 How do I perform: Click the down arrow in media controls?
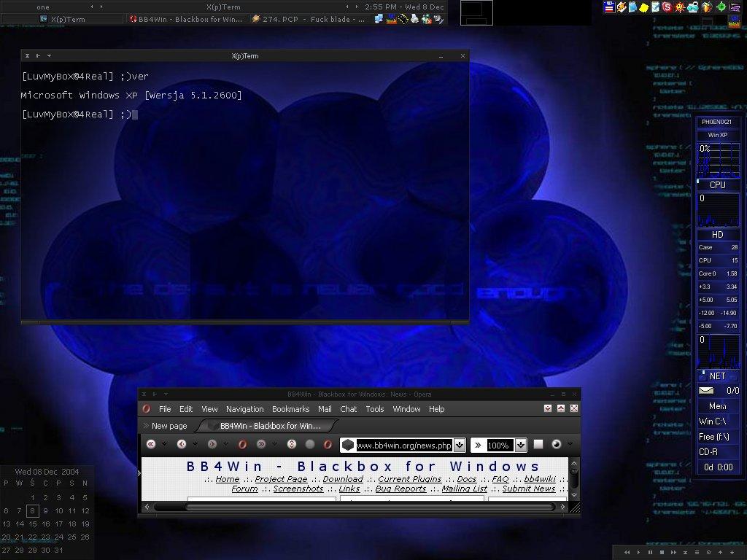click(x=732, y=553)
